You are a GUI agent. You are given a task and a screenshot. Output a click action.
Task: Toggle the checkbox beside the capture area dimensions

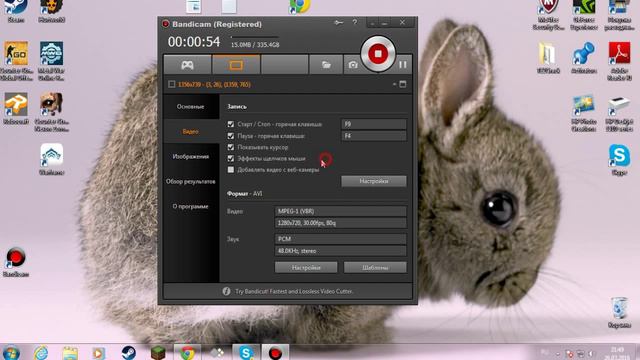(172, 84)
